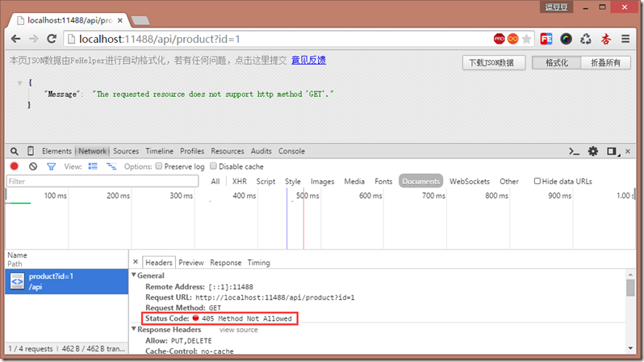Reload the page with the refresh icon
Viewport: 644px width, 362px height.
52,39
